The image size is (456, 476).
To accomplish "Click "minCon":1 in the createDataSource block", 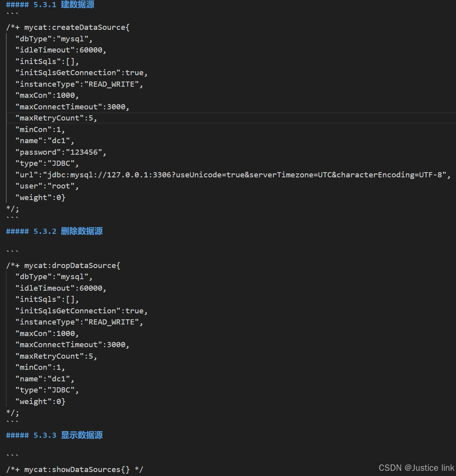I will pyautogui.click(x=40, y=130).
